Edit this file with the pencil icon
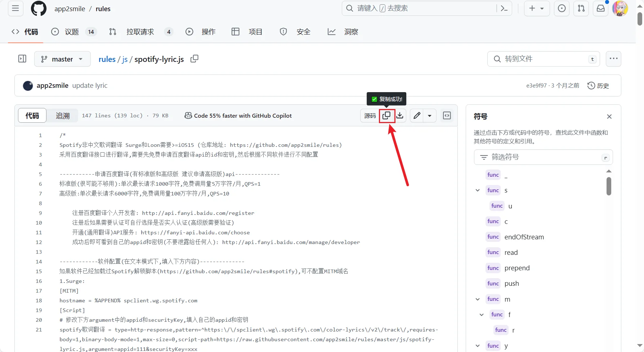This screenshot has height=352, width=644. 417,116
